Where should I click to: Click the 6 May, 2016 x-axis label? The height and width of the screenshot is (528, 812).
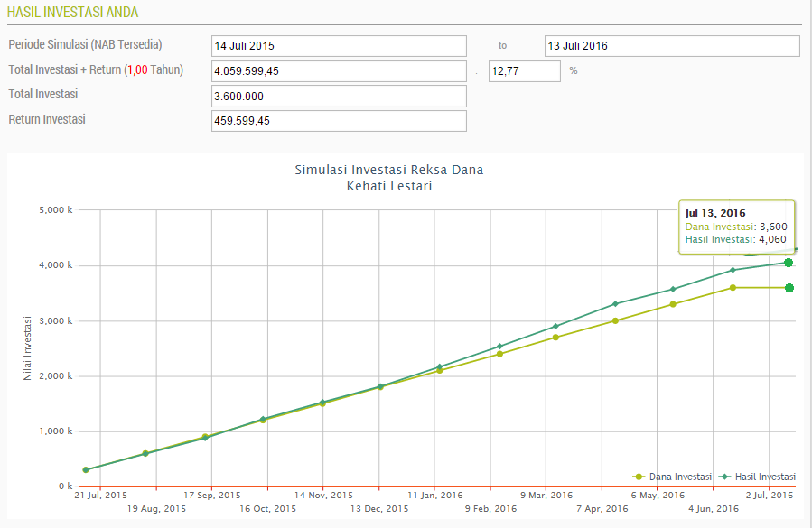[658, 496]
